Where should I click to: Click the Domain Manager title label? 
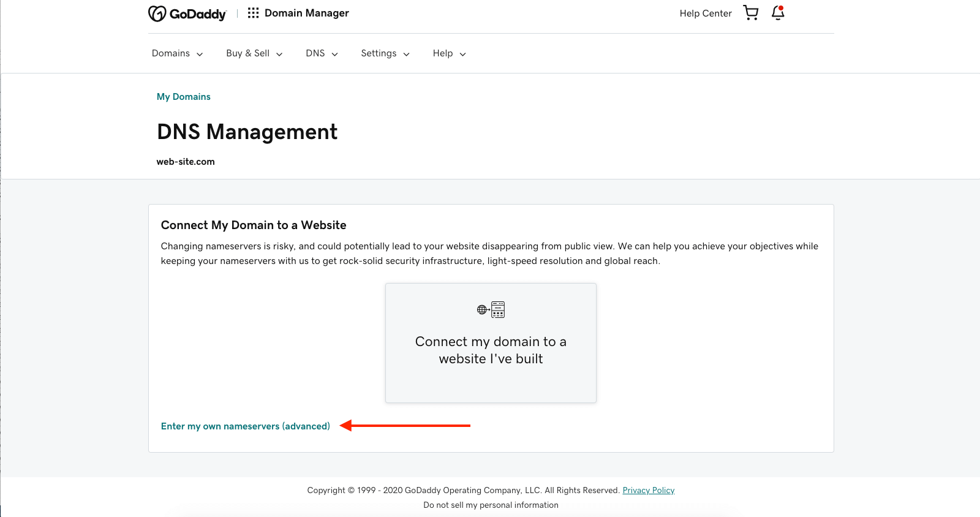306,13
